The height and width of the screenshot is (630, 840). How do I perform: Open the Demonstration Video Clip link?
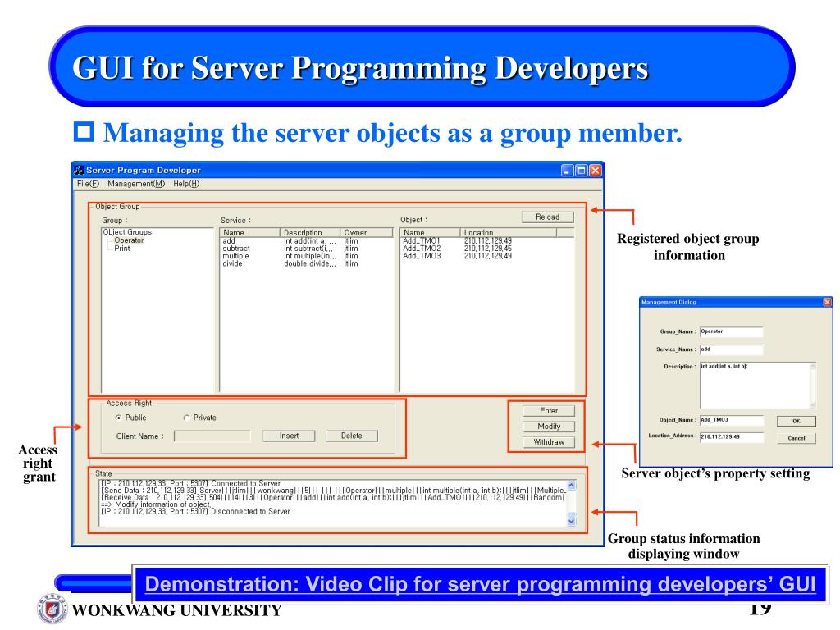[x=480, y=584]
